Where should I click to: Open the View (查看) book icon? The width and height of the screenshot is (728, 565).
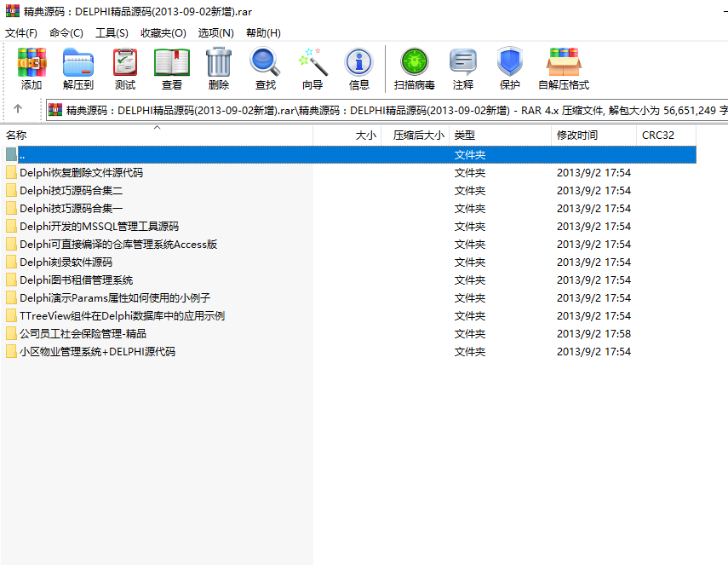click(172, 68)
